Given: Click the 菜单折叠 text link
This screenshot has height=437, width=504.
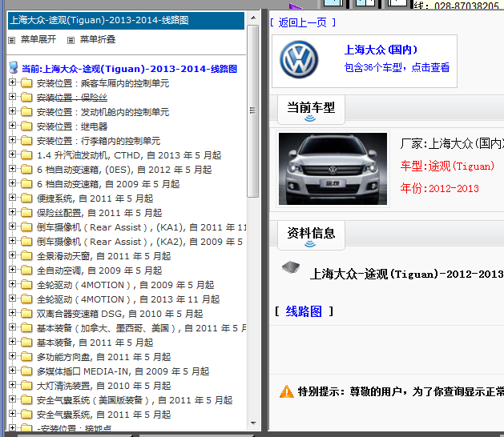Looking at the screenshot, I should coord(98,39).
